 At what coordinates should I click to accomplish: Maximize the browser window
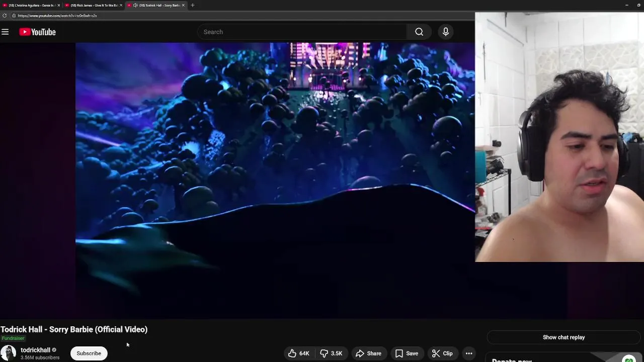point(639,5)
